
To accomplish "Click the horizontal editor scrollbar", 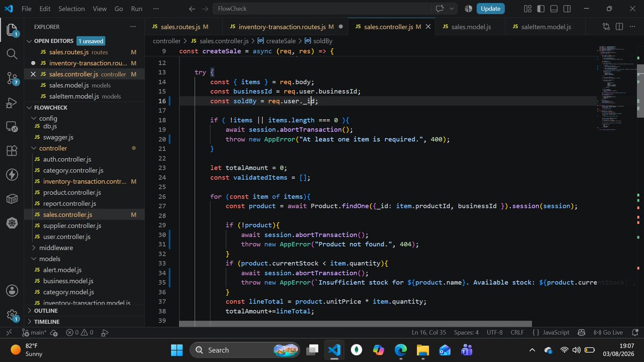I will click(355, 324).
